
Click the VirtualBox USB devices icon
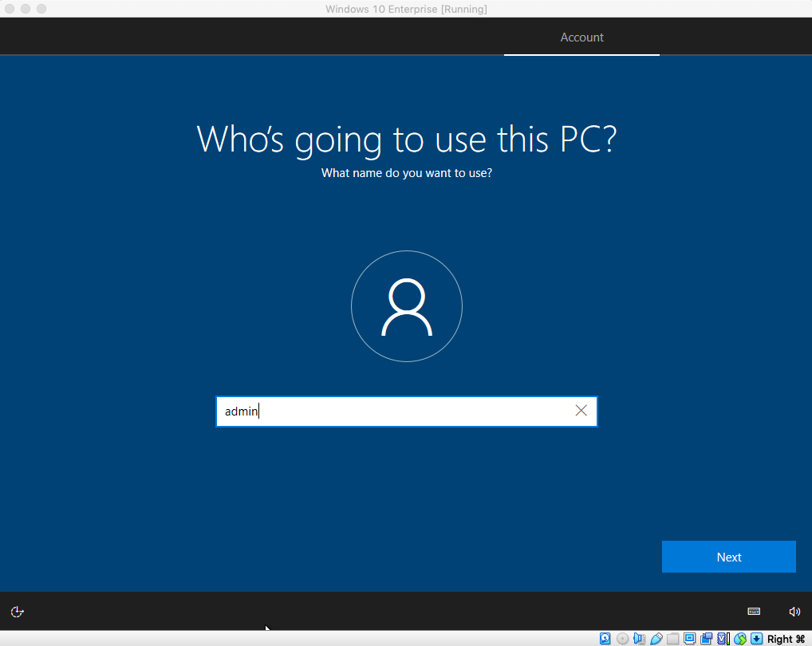(x=656, y=639)
